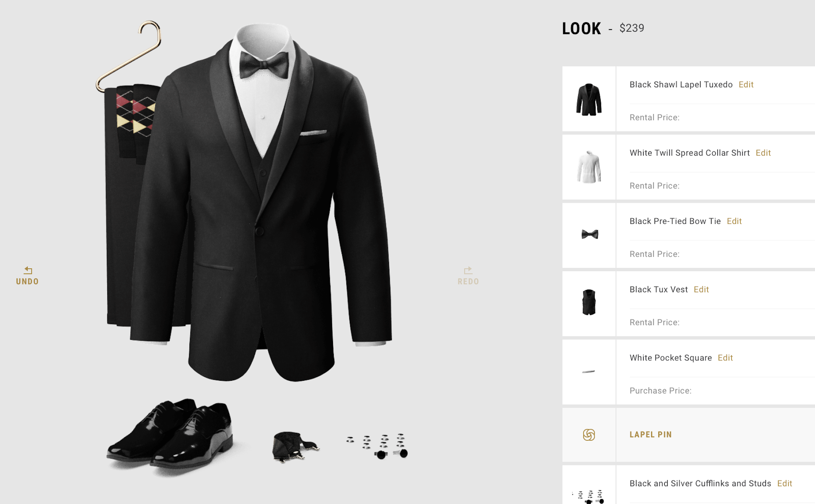Edit the Black Shawl Lapel Tuxedo item
The height and width of the screenshot is (504, 815).
click(x=746, y=84)
